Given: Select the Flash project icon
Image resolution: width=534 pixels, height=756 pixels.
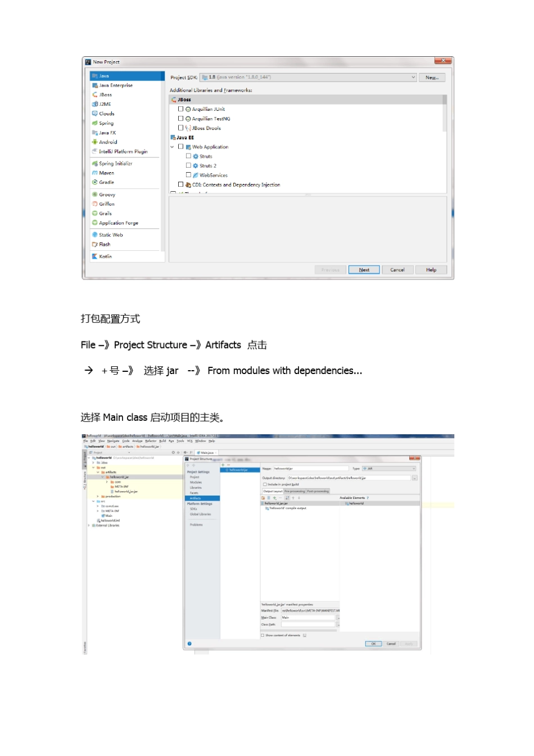Looking at the screenshot, I should tap(95, 244).
